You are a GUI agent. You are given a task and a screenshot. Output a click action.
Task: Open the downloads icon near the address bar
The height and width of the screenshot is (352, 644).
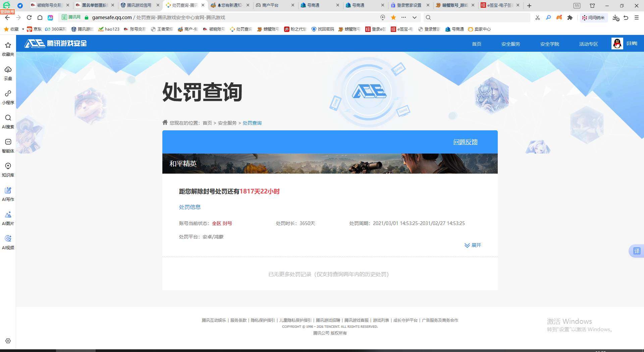(x=615, y=17)
